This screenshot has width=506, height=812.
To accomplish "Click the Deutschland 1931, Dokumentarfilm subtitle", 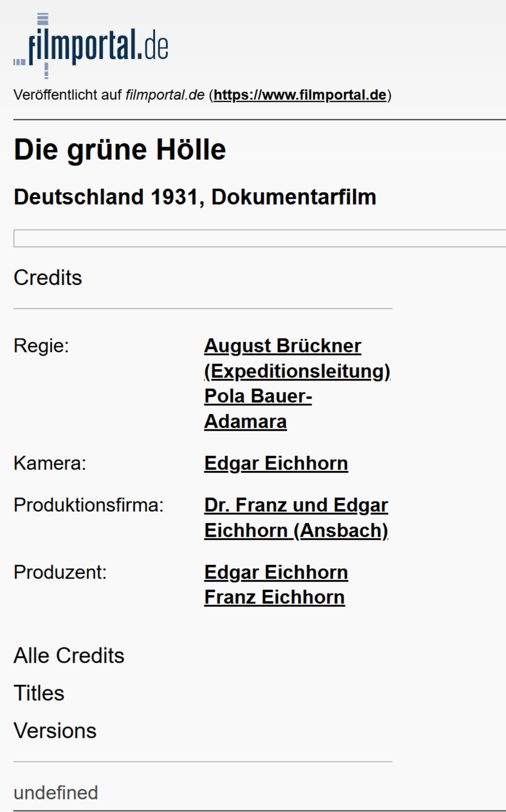I will [x=195, y=197].
